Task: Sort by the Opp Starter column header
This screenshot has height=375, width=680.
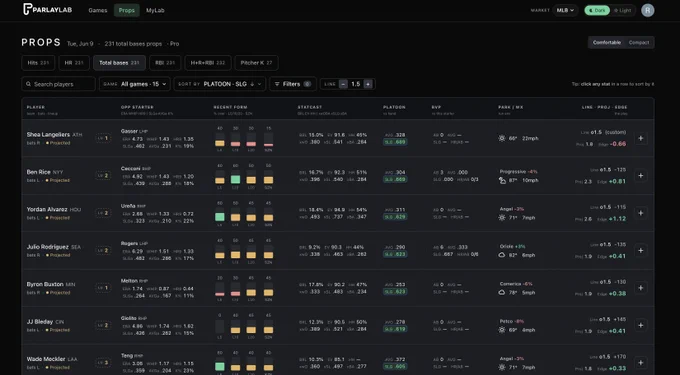Action: 137,107
